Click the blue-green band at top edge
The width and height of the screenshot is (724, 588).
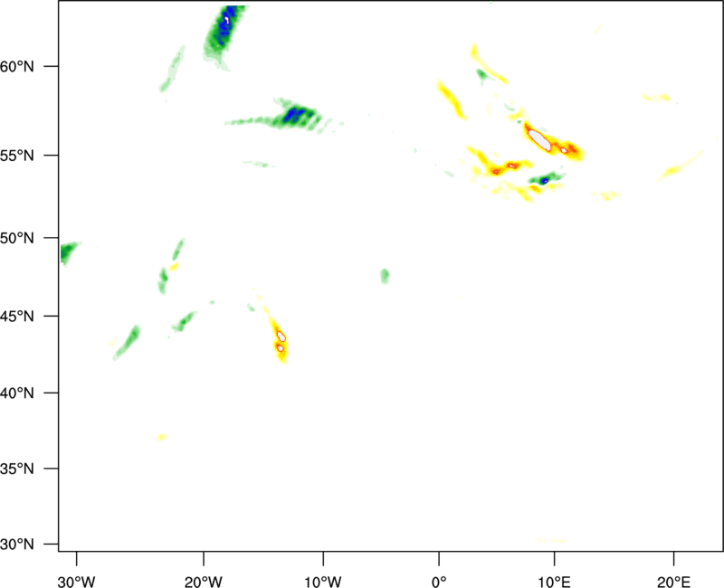pos(224,32)
